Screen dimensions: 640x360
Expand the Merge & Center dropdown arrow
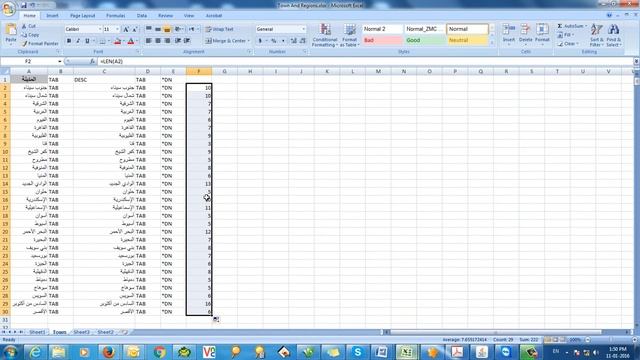[x=249, y=41]
